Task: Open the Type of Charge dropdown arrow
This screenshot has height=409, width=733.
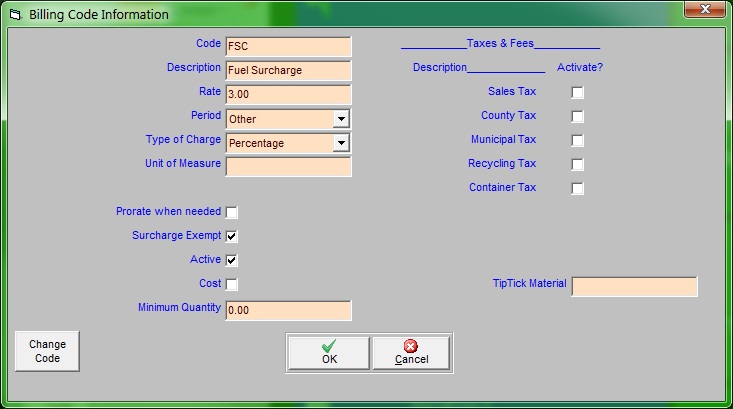Action: pyautogui.click(x=341, y=143)
